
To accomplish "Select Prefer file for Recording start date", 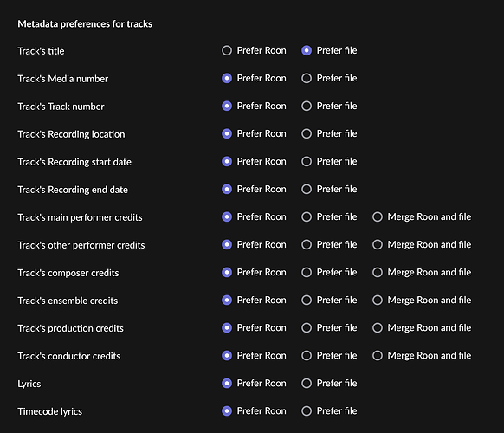I will [307, 161].
